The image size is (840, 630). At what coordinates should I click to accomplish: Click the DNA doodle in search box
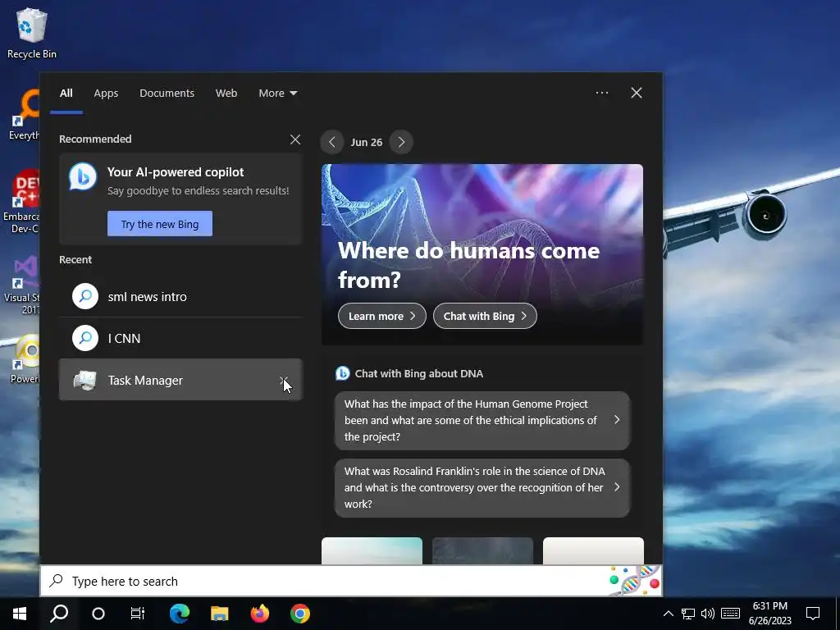[634, 580]
